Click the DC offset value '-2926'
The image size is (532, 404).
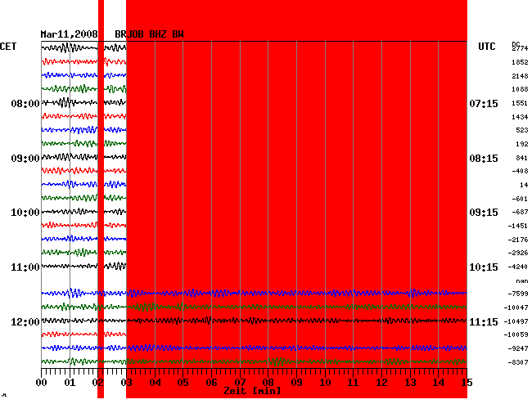518,253
